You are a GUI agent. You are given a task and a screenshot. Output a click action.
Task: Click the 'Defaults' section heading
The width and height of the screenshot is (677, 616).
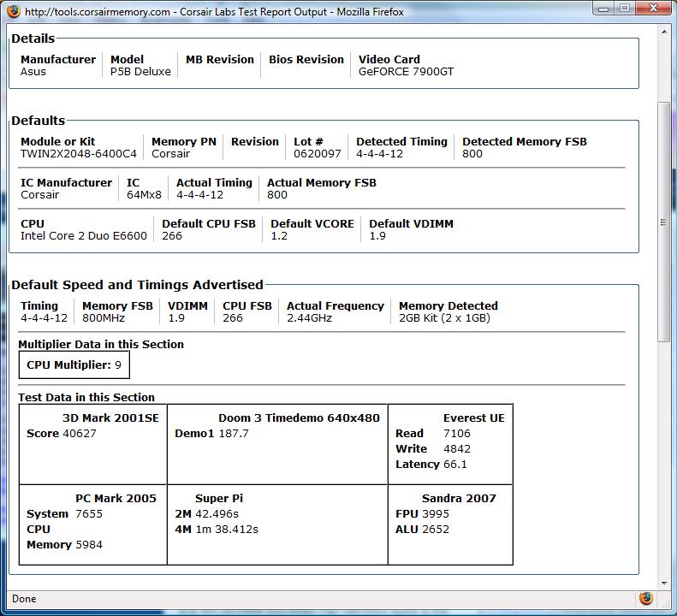coord(38,121)
